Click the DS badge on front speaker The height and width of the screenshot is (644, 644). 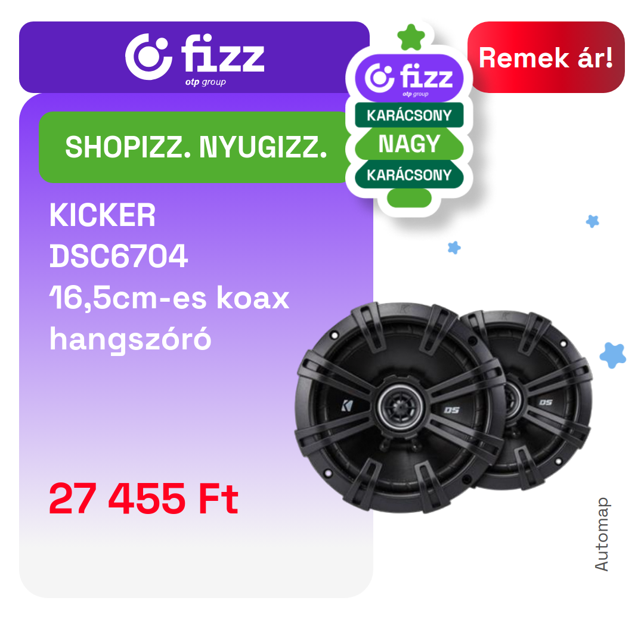(451, 410)
